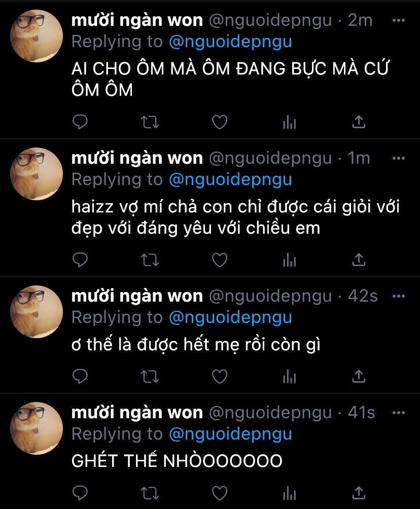Open @nguoidepngu mention link in first tweet

tap(230, 42)
